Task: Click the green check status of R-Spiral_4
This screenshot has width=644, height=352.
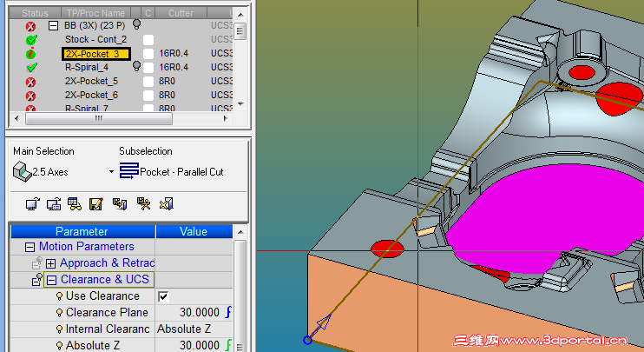Action: coord(31,68)
